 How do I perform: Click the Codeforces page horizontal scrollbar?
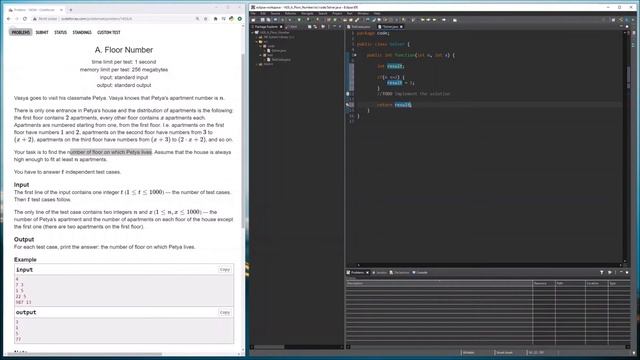[x=86, y=354]
